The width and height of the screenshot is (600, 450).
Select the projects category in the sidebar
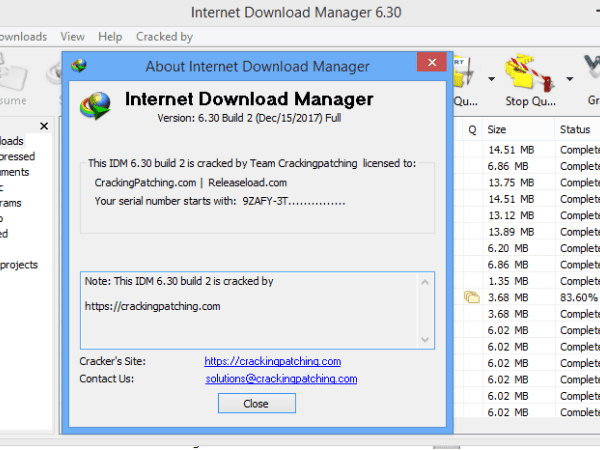click(19, 265)
